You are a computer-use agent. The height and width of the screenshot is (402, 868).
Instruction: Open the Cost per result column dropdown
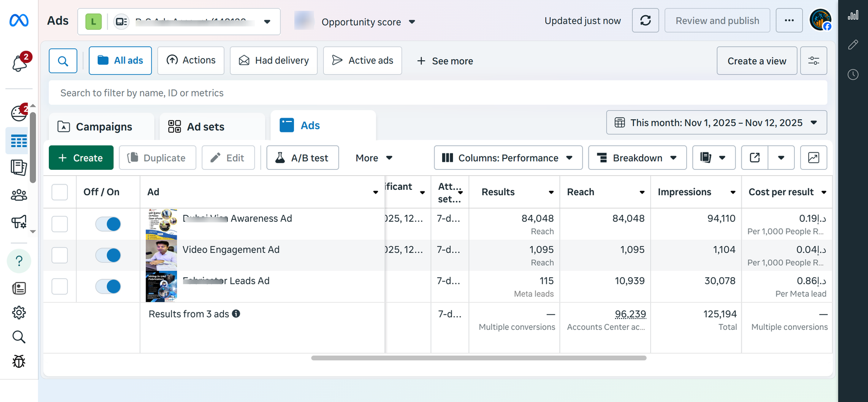[x=824, y=192]
